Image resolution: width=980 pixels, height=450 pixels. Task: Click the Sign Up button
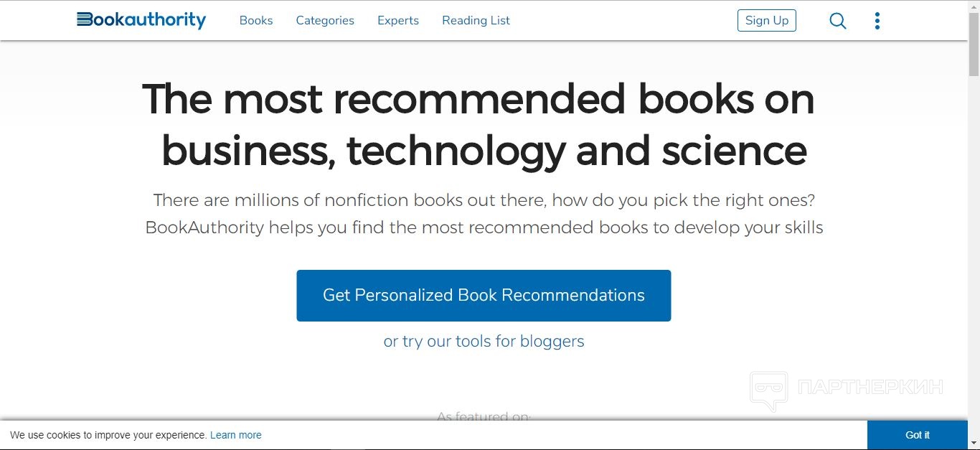[x=767, y=20]
